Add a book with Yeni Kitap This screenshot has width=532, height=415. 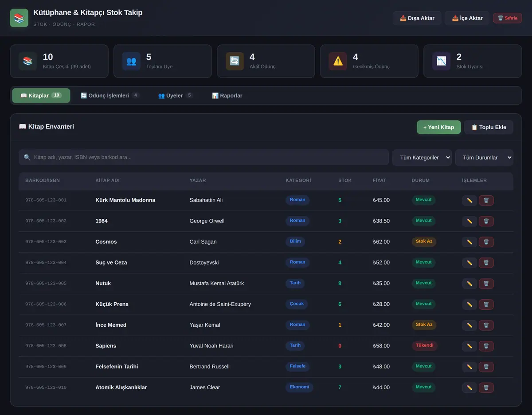pyautogui.click(x=439, y=127)
